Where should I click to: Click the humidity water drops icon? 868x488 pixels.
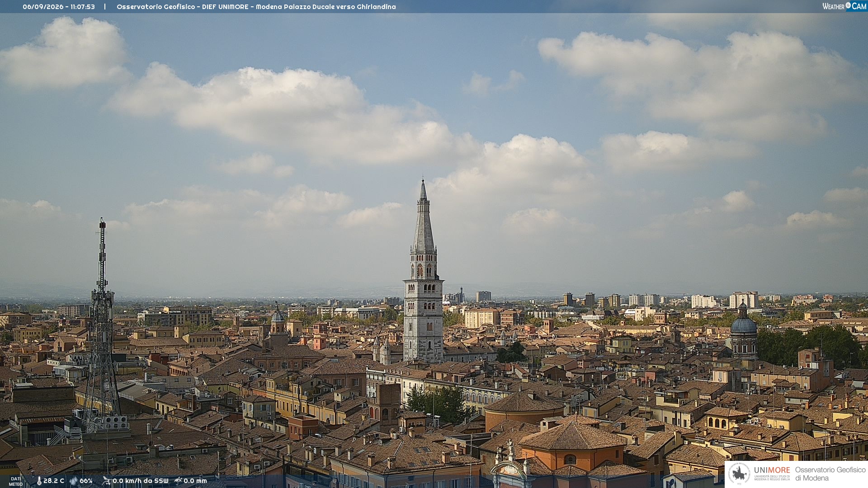coord(74,481)
